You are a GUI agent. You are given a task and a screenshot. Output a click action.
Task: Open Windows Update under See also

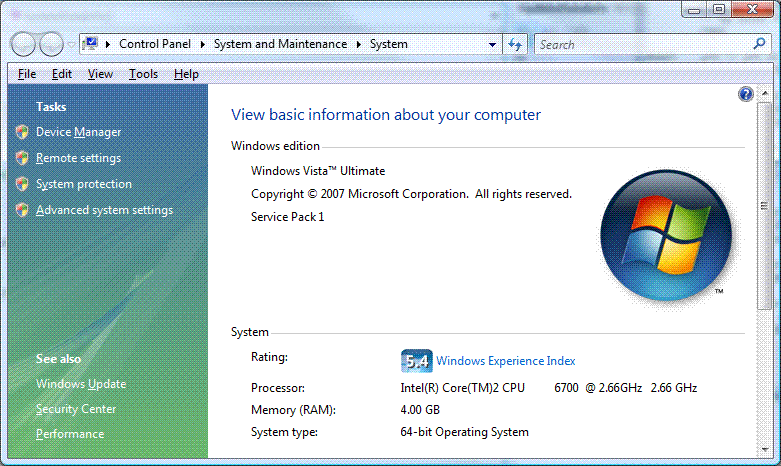tap(81, 384)
